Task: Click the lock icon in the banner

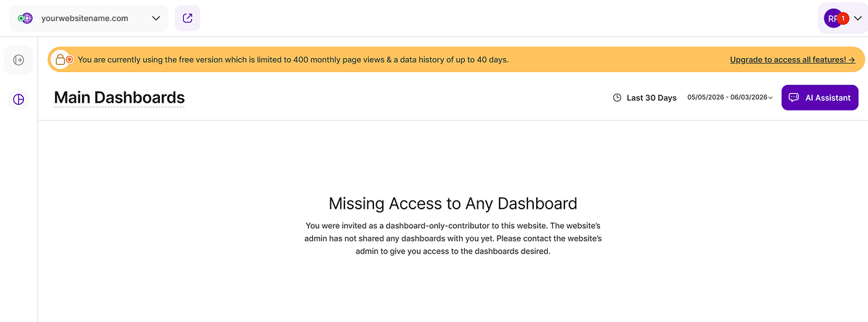Action: click(60, 60)
